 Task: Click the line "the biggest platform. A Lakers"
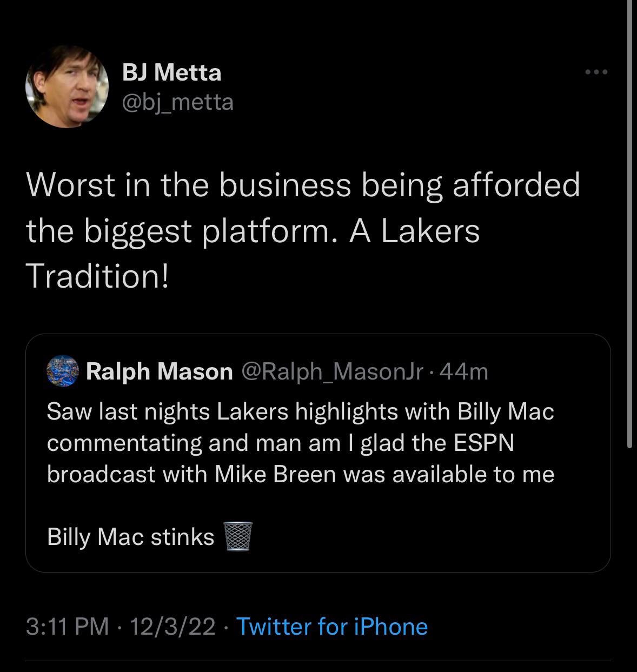(253, 231)
